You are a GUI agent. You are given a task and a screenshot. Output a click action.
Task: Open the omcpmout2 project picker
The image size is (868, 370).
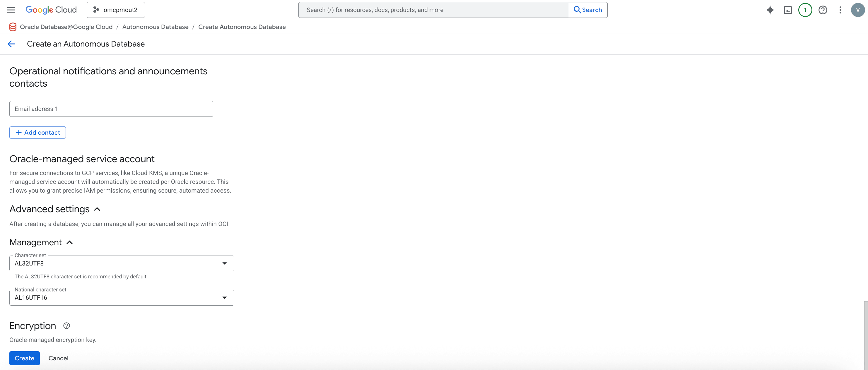[x=116, y=10]
